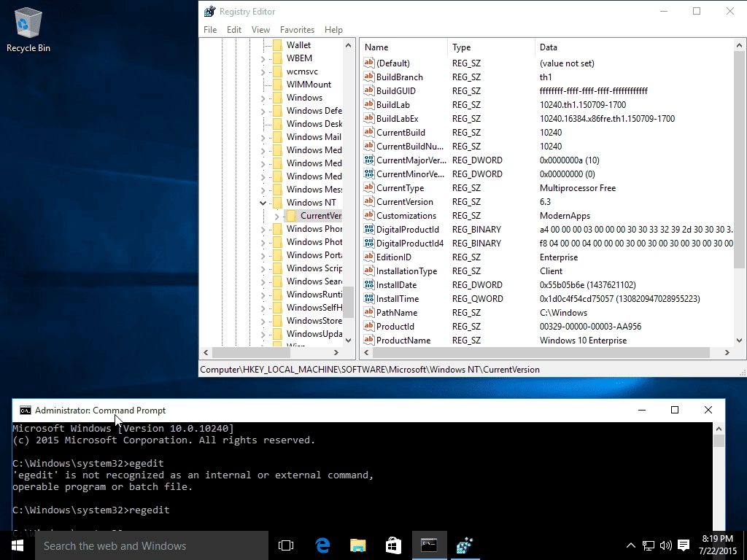Click the Wallet folder icon in tree
747x560 pixels.
pos(277,44)
